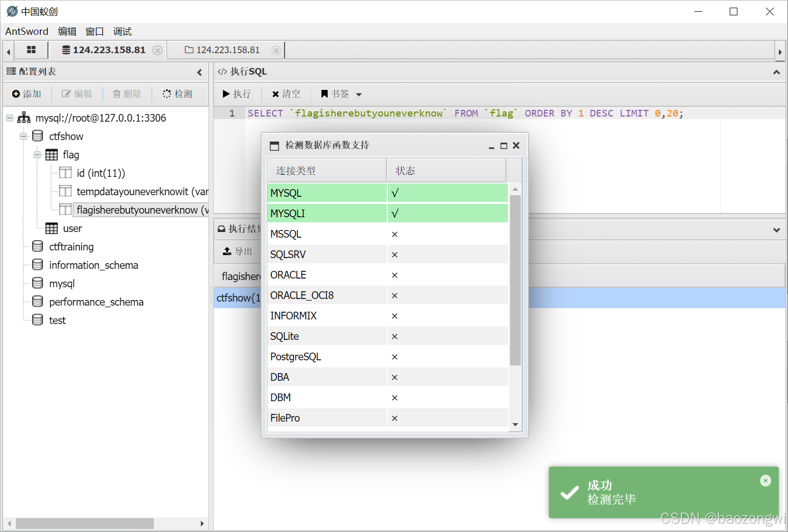This screenshot has width=788, height=532.
Task: Close the database tab 124.223.158.81
Action: (x=157, y=50)
